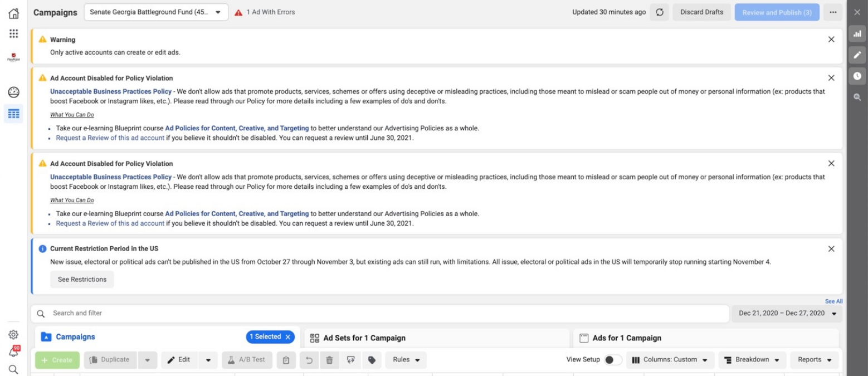Open the edit pencil icon on right rail
Screen dimensions: 868x376
click(857, 55)
